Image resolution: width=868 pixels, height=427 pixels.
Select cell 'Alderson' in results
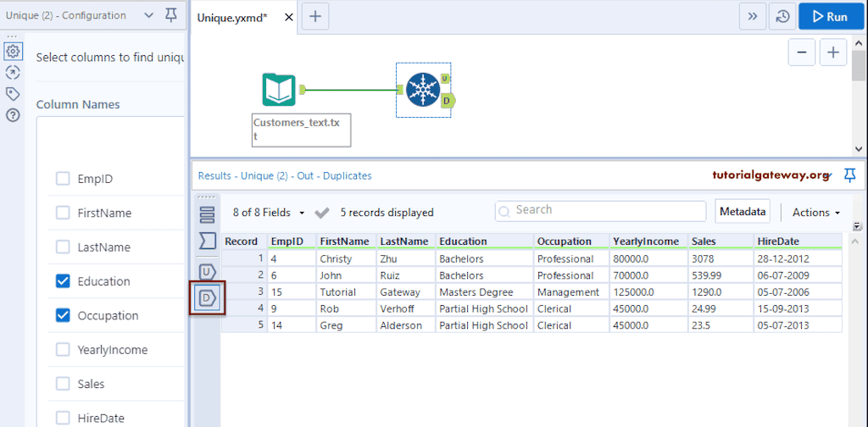click(x=406, y=325)
